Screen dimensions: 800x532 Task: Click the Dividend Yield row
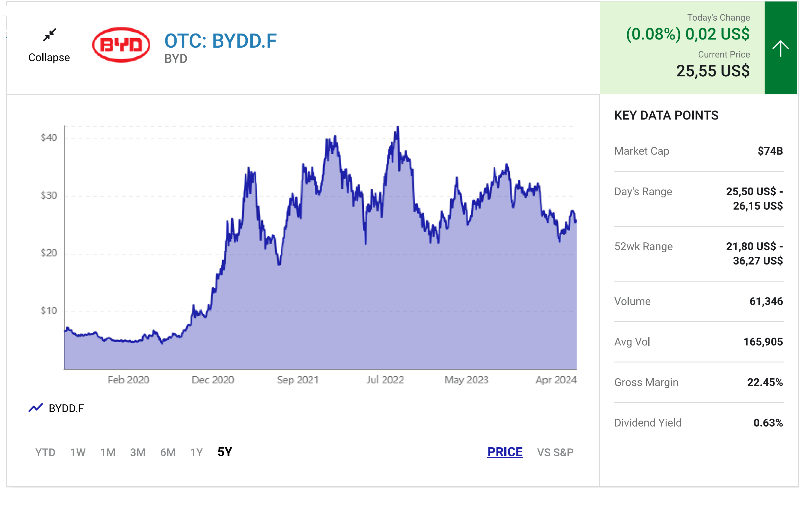(x=698, y=423)
